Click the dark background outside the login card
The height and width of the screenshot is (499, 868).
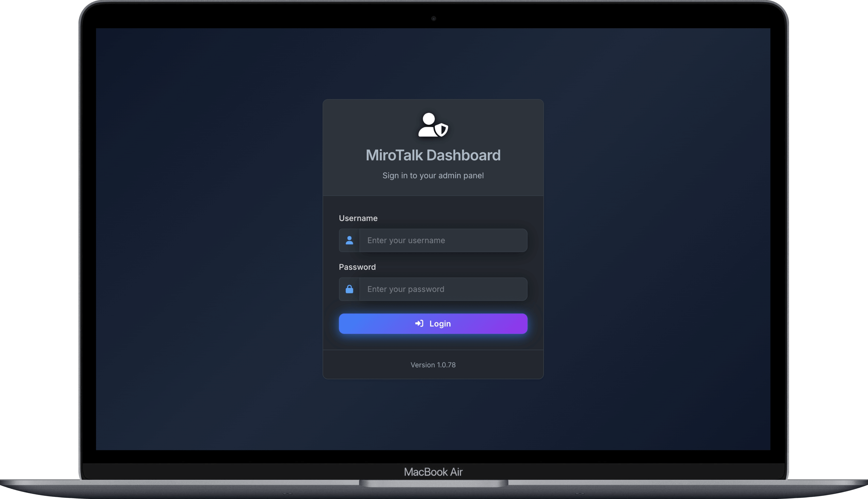[205, 240]
